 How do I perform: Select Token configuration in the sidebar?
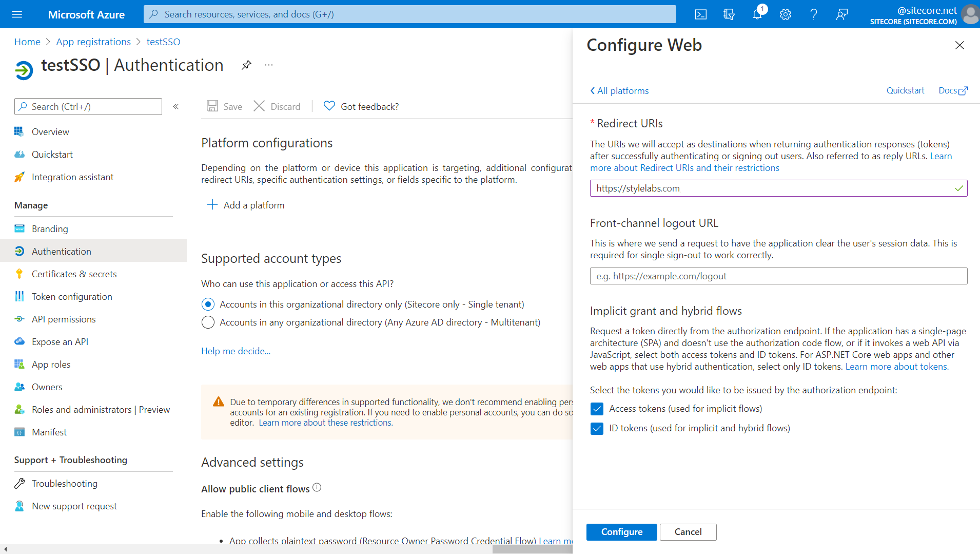click(x=72, y=296)
